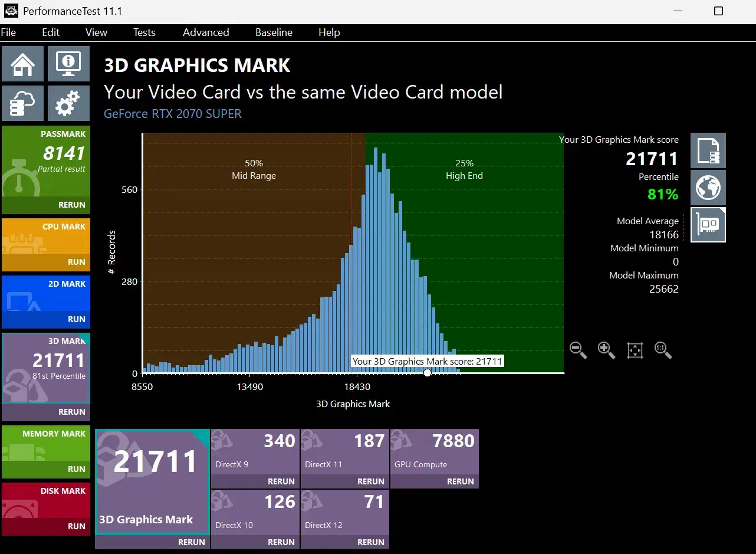Click the Model Maximum value 25662
The height and width of the screenshot is (554, 756).
point(664,289)
